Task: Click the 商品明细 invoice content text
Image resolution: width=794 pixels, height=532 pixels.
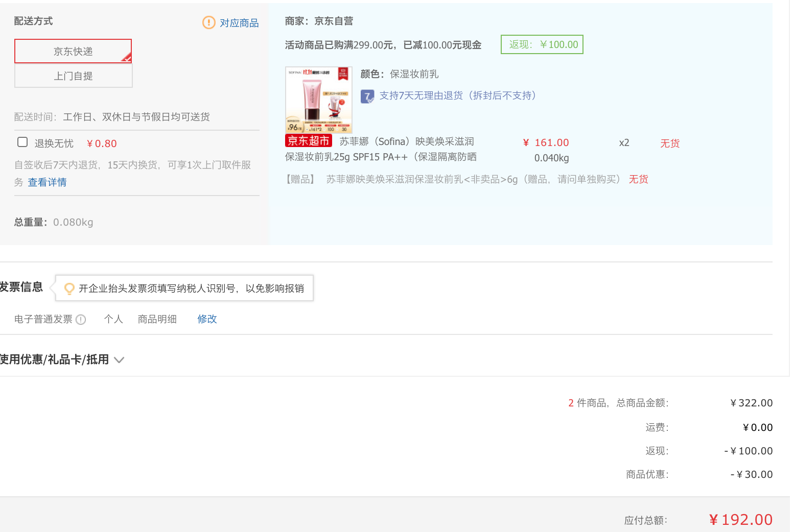Action: 157,319
